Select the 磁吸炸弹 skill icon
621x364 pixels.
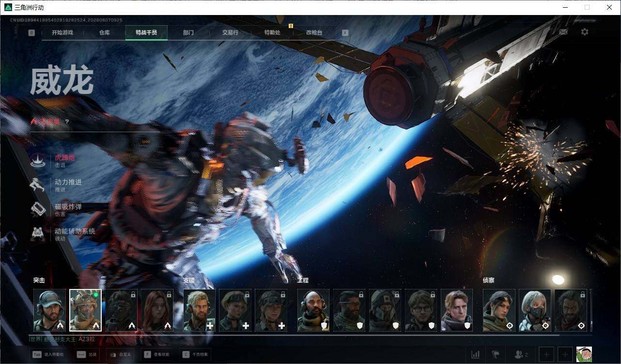tap(38, 209)
